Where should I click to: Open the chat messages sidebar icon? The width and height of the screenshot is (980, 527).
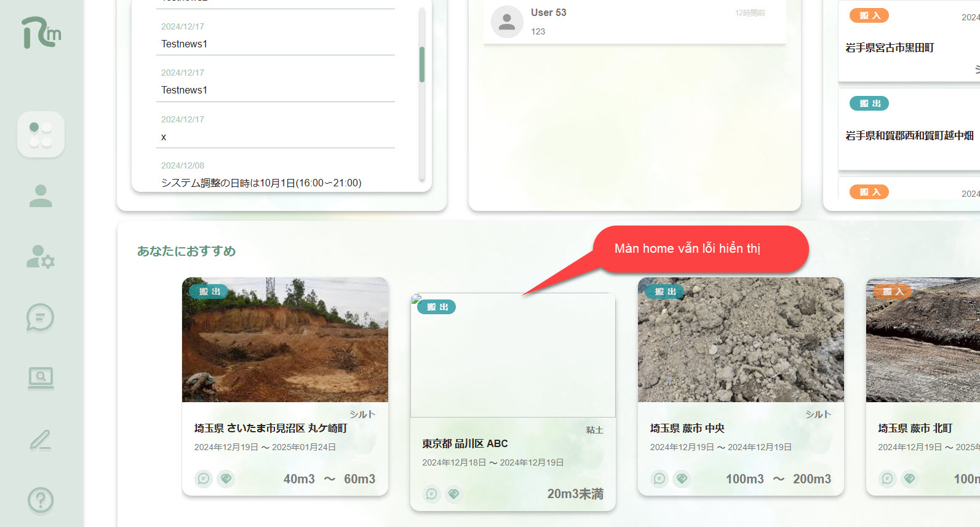pos(41,318)
